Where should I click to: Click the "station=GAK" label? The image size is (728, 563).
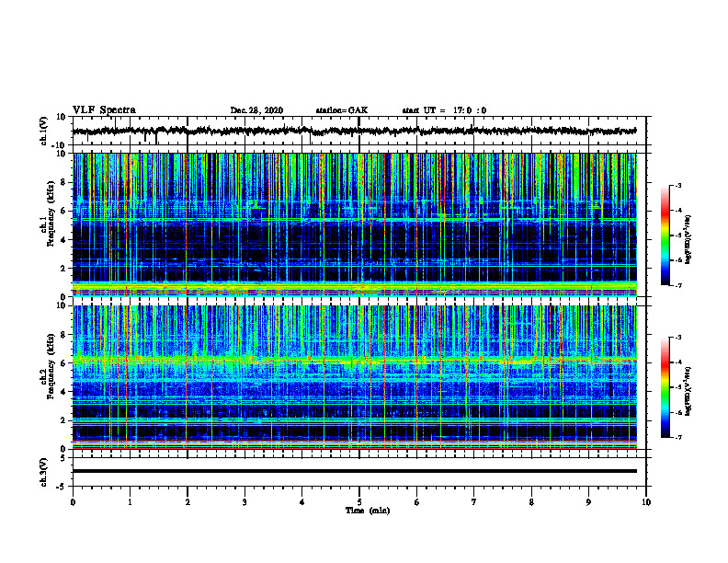pos(342,110)
